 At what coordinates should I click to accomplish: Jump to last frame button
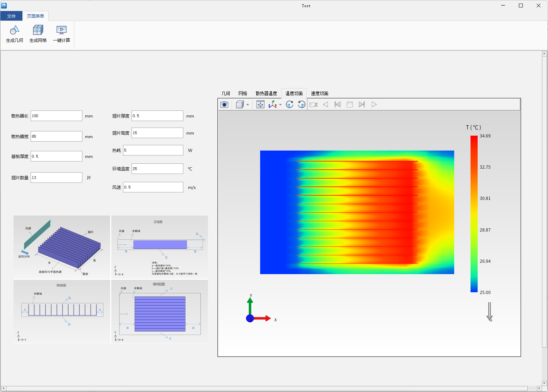362,104
